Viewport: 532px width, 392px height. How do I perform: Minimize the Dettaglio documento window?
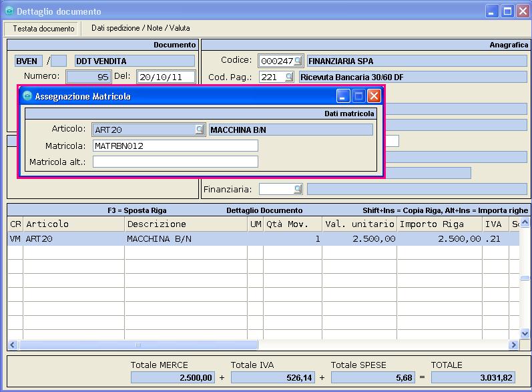492,11
